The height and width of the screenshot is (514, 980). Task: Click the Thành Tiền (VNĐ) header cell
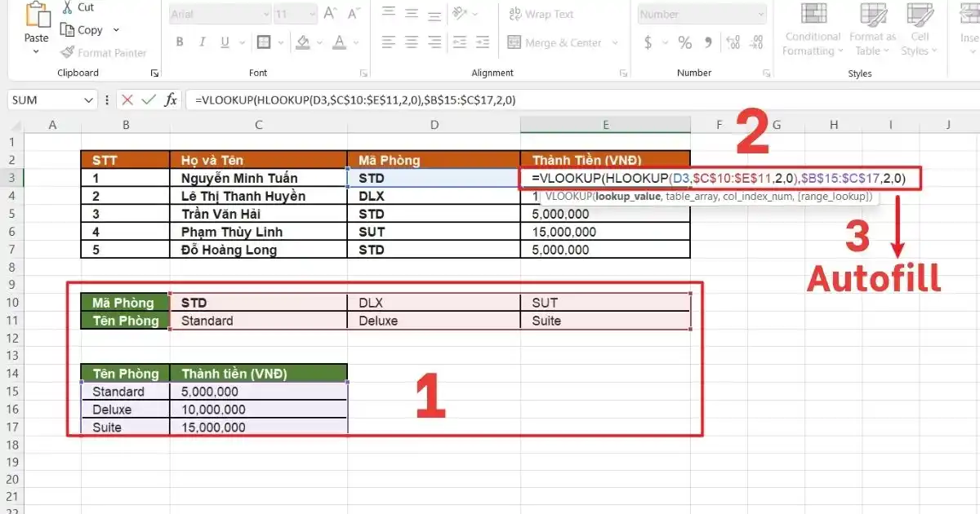605,160
